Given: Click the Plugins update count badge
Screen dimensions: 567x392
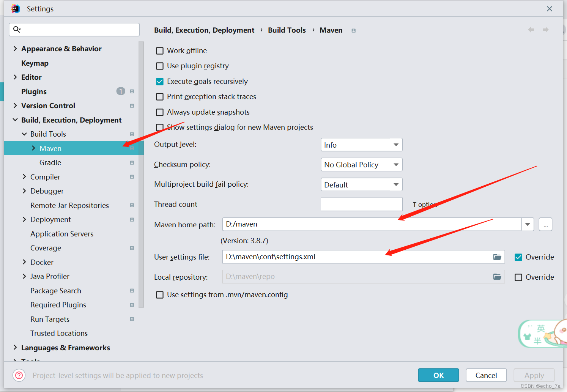Looking at the screenshot, I should click(x=121, y=91).
